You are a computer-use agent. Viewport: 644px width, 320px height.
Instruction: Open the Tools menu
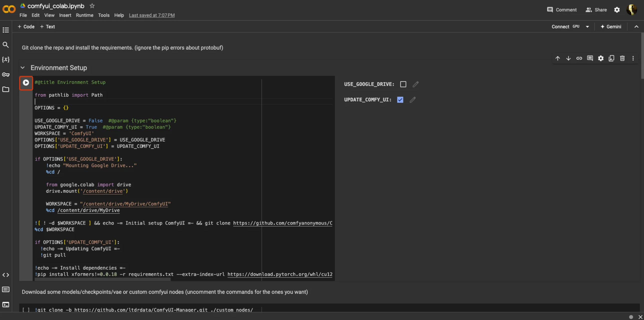coord(104,15)
